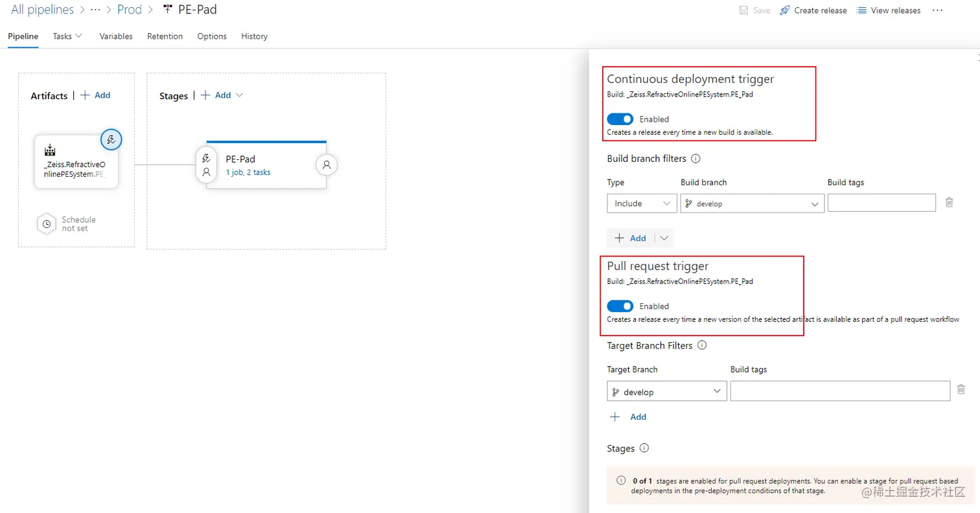Image resolution: width=980 pixels, height=513 pixels.
Task: Click the build artifact icon above _Zeiss.RefractiveOnlinePESystem
Action: click(x=50, y=151)
